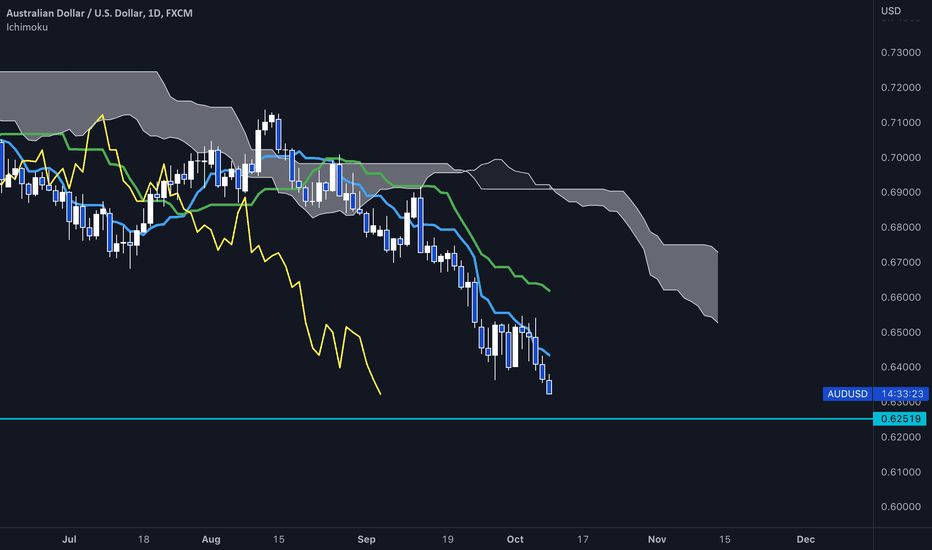Click the 0.71000 price axis label
Screen dimensions: 932x550
[900, 122]
